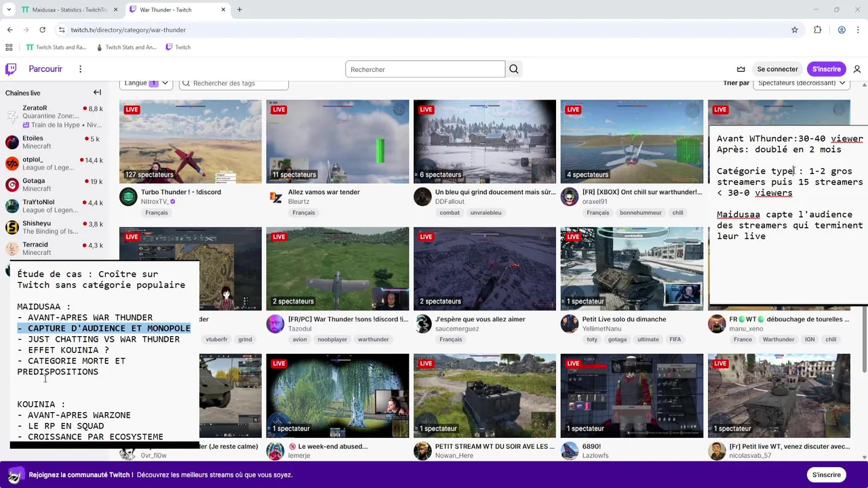This screenshot has width=868, height=488.
Task: Open the user account icon in the Twitch header
Action: [857, 69]
